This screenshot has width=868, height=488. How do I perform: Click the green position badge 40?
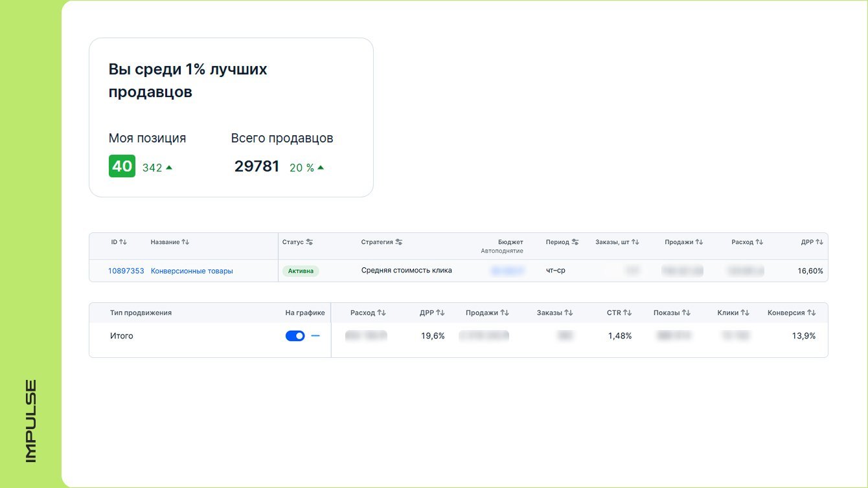tap(122, 166)
